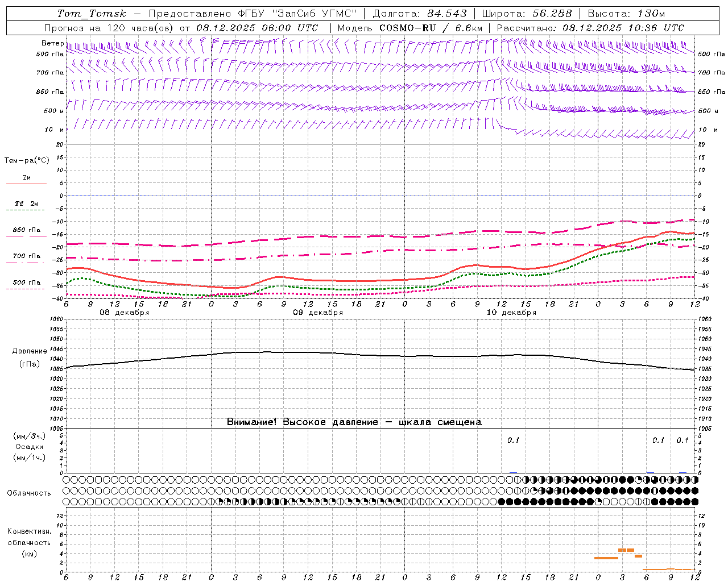Click the Долгота: 84.543 longitude value
This screenshot has height=582, width=728.
[420, 14]
